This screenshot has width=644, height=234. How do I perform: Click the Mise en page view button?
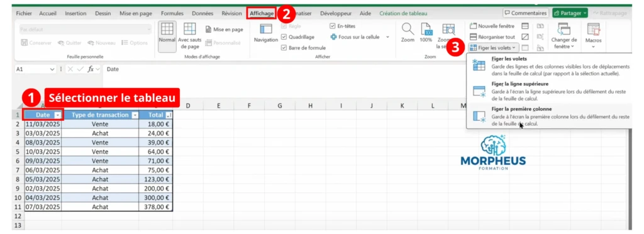coord(225,30)
